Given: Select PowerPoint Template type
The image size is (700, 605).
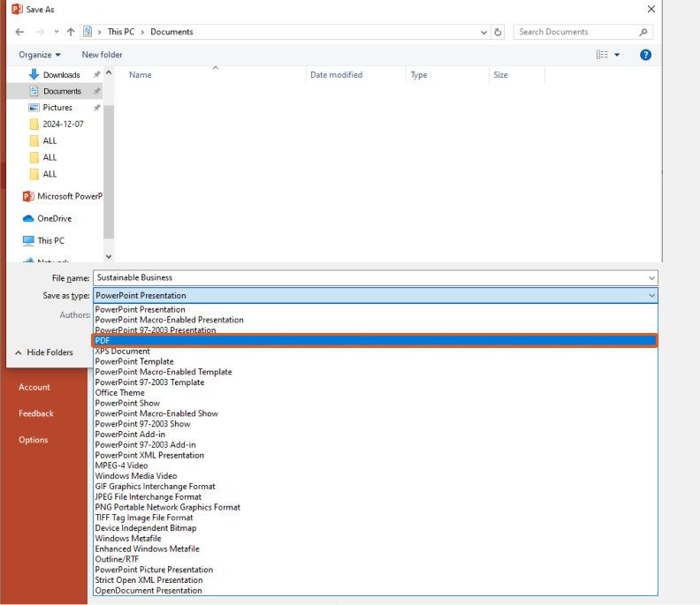Looking at the screenshot, I should tap(376, 362).
